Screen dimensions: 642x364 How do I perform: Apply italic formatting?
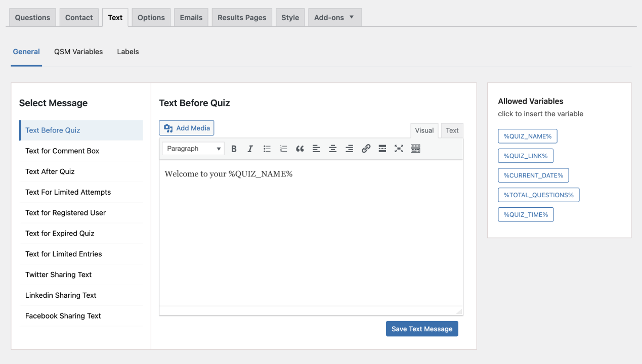point(250,148)
